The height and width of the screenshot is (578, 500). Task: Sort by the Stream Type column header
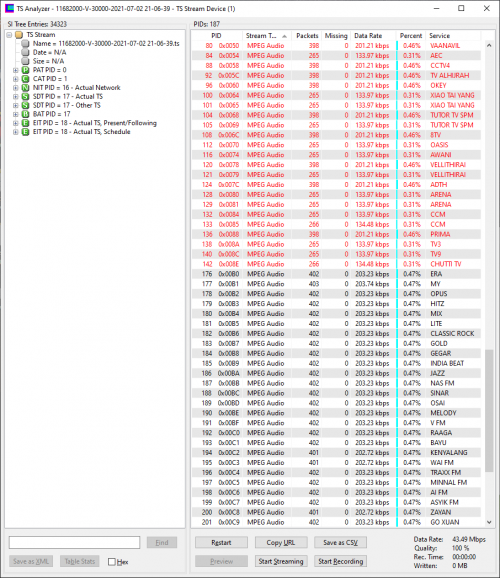click(267, 36)
